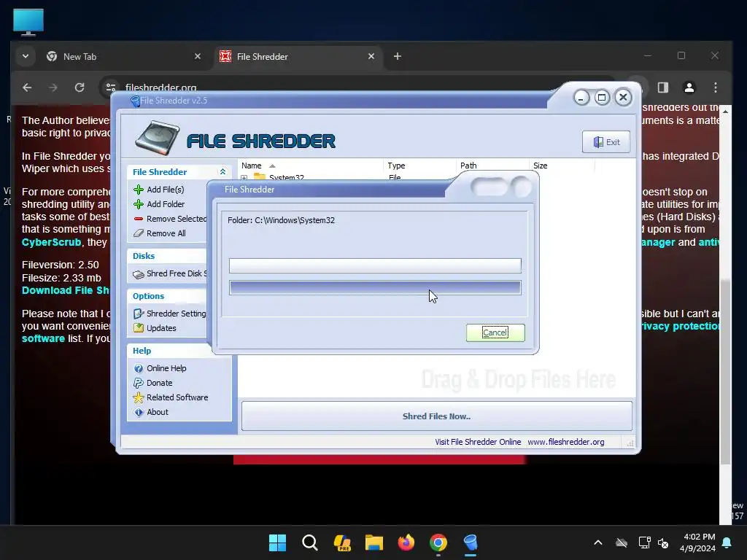Image resolution: width=747 pixels, height=560 pixels.
Task: Expand the System32 tree row
Action: [x=244, y=178]
